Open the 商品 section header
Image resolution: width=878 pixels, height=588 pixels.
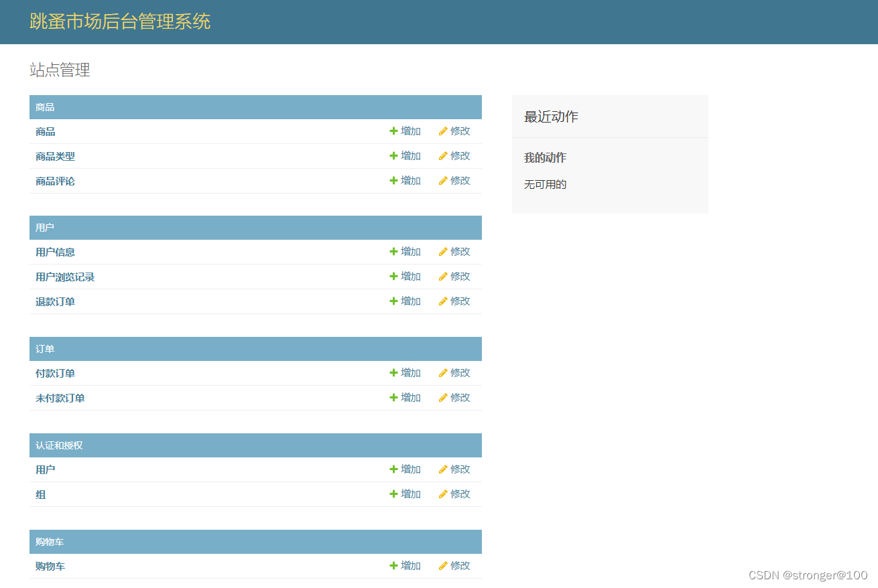pos(45,107)
